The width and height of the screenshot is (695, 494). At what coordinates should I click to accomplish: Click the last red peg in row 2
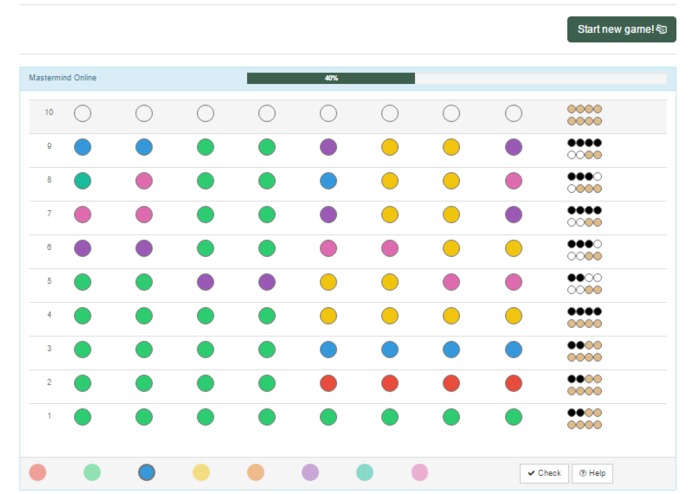(513, 383)
